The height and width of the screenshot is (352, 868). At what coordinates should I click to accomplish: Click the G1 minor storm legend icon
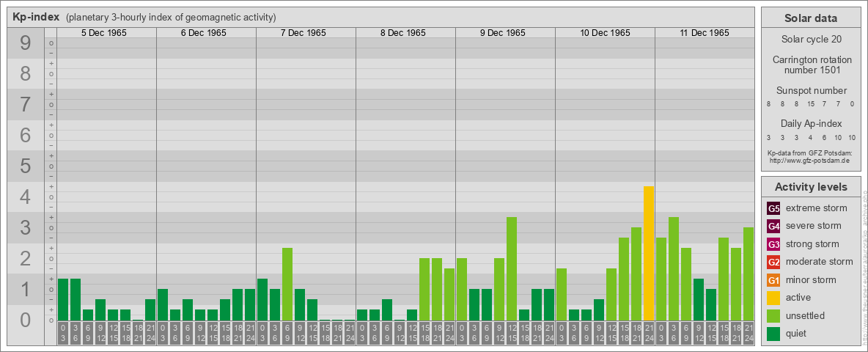(773, 280)
